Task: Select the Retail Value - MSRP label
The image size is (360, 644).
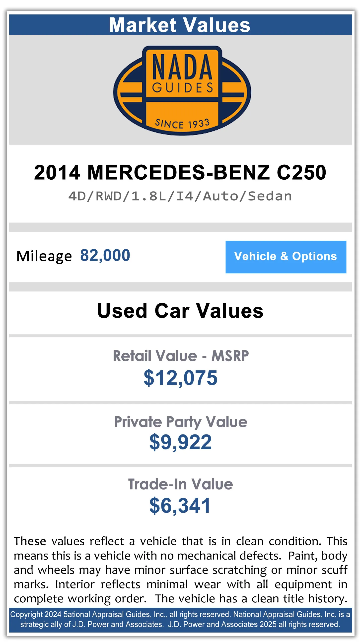Action: tap(181, 356)
